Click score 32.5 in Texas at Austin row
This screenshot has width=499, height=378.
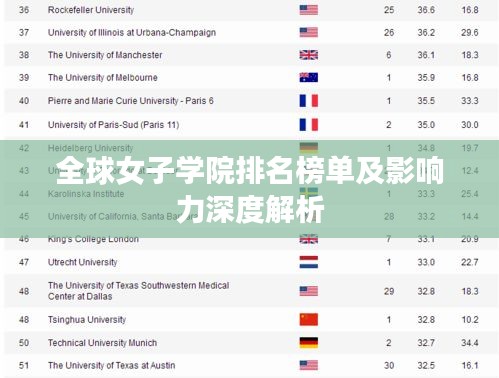(x=426, y=365)
